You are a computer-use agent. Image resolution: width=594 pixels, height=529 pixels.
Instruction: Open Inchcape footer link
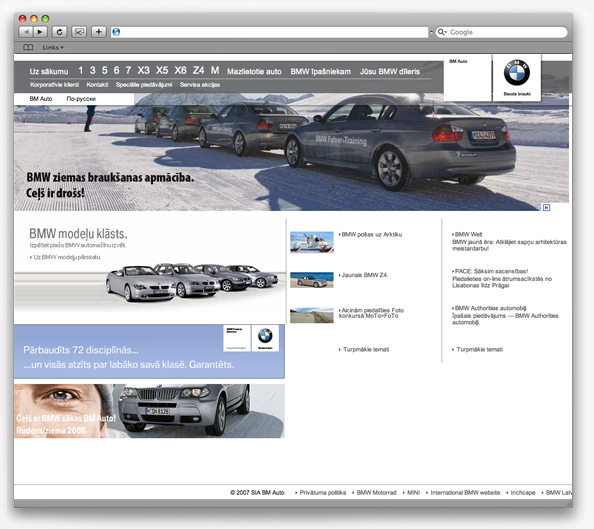521,493
